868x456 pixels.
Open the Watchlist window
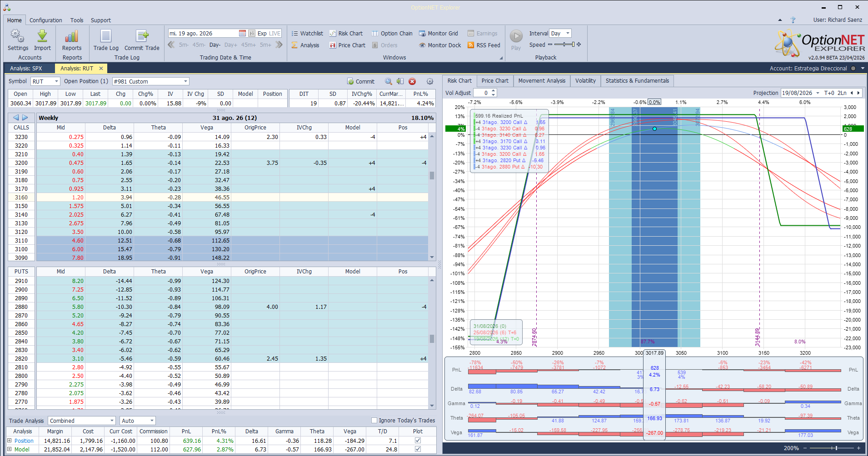pyautogui.click(x=307, y=33)
